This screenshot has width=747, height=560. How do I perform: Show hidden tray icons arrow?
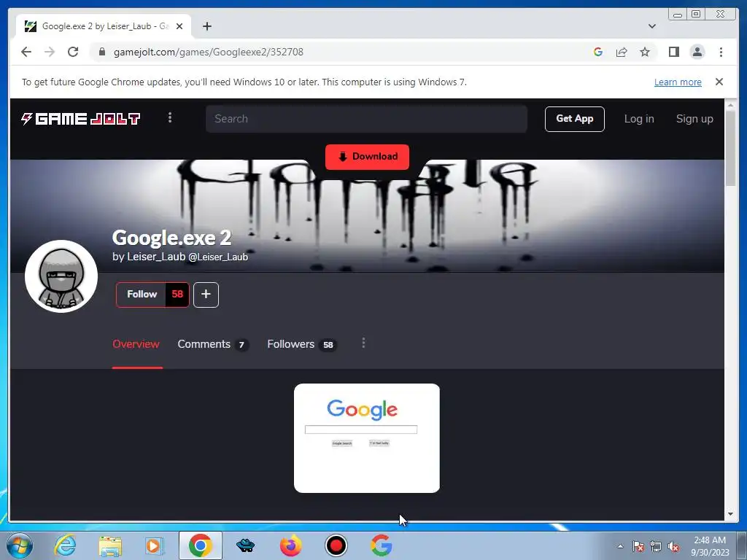pos(620,546)
